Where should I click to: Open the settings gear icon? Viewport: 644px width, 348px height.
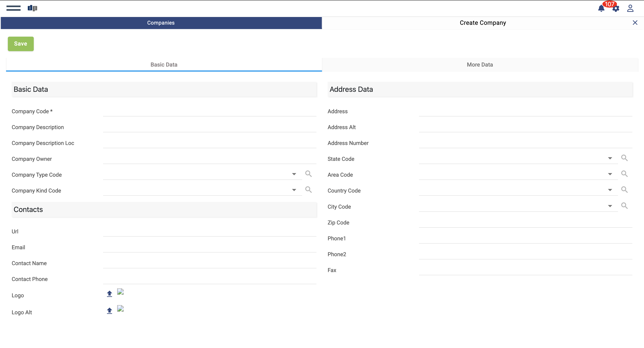click(616, 9)
